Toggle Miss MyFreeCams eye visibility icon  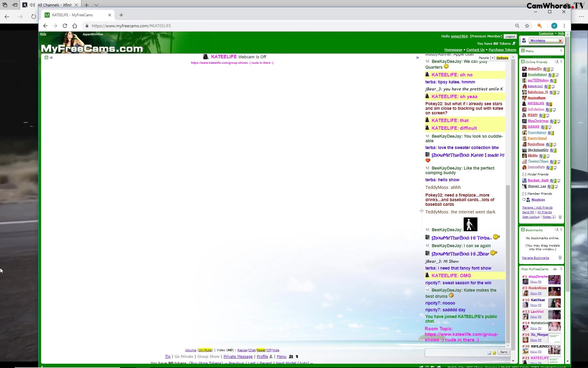[555, 269]
